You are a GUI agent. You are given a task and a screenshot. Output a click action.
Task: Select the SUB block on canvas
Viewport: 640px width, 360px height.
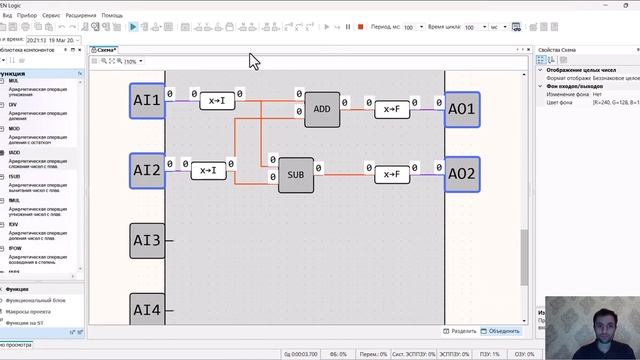pyautogui.click(x=296, y=175)
